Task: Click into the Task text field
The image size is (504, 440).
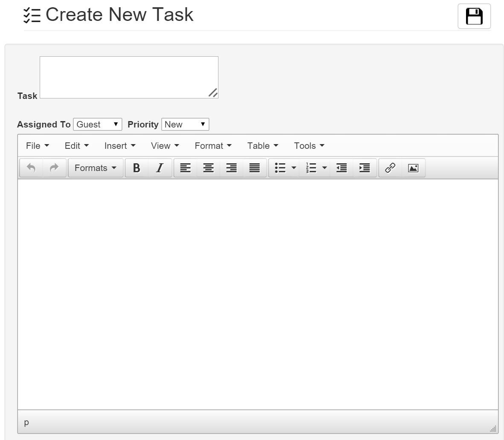Action: [129, 78]
